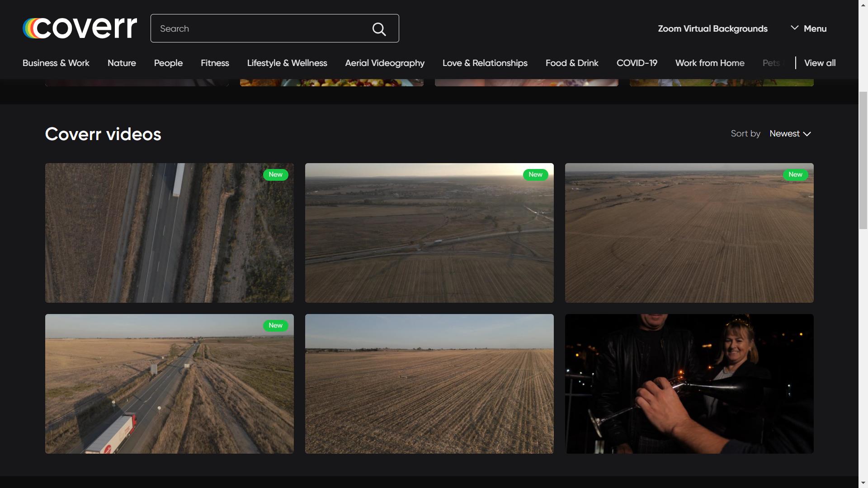Open the Aerial Videography category

click(x=385, y=63)
